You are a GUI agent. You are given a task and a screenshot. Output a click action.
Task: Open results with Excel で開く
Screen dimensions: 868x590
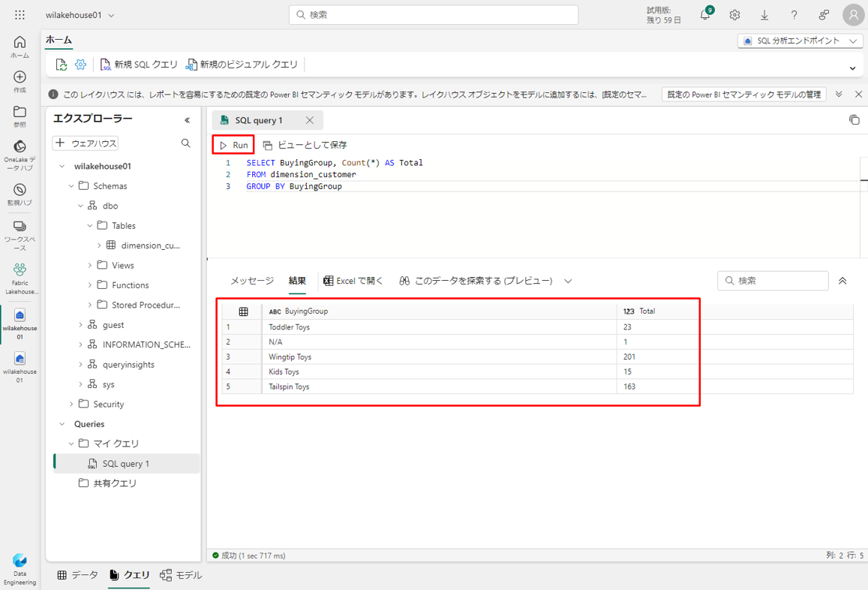[x=353, y=281]
